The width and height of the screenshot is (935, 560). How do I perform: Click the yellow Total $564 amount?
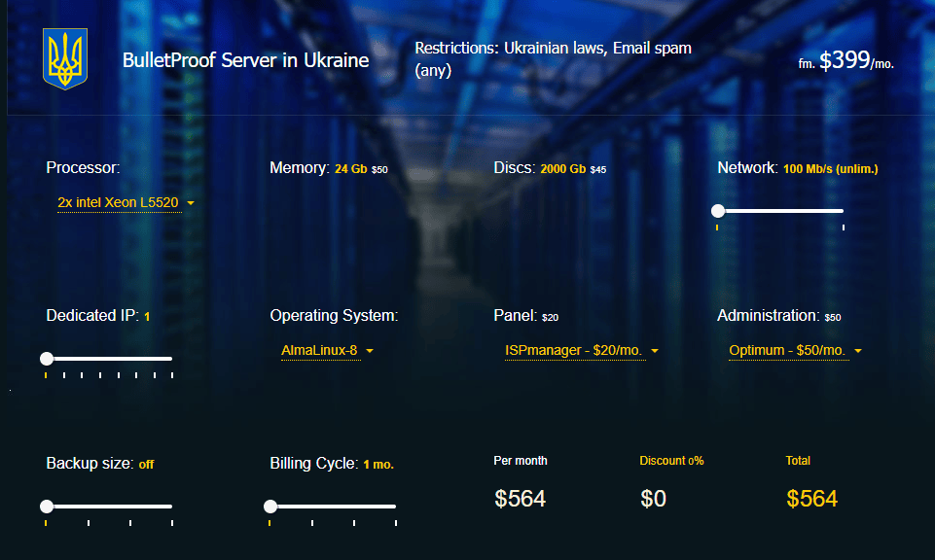(811, 499)
